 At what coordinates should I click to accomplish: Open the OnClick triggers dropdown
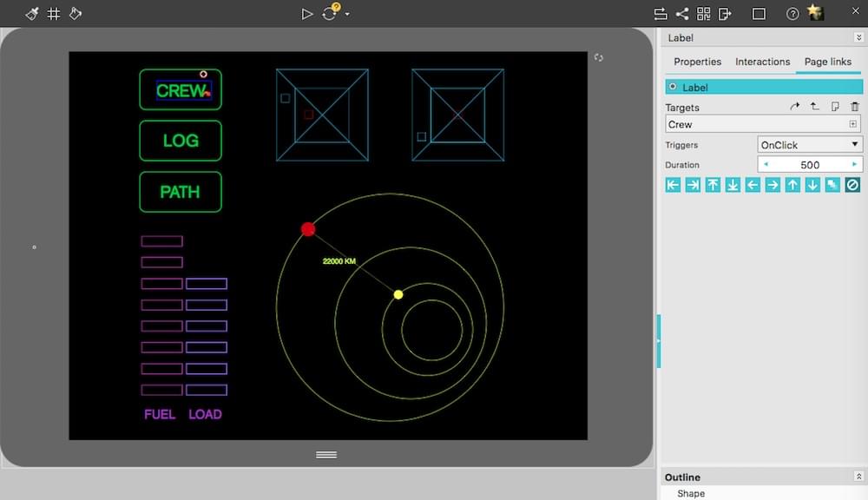(809, 144)
